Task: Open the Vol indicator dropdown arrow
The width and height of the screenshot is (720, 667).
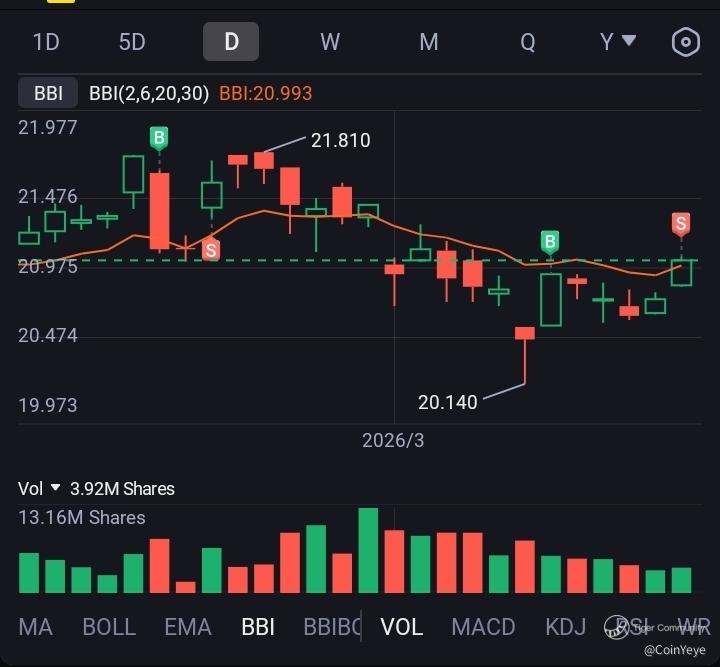Action: pos(55,488)
